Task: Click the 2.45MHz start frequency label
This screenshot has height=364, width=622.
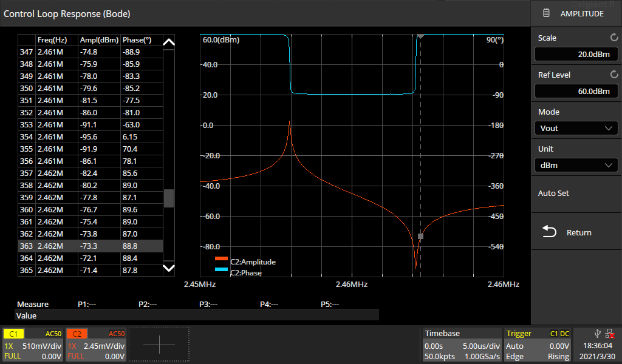Action: pyautogui.click(x=199, y=284)
